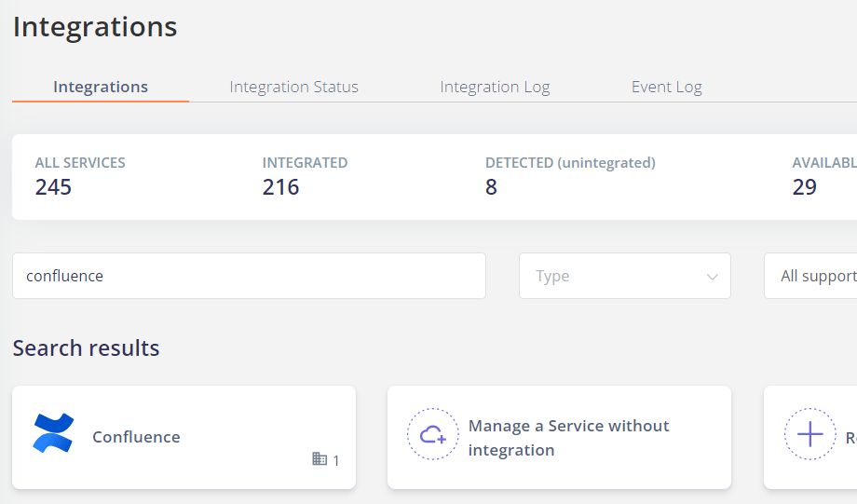Click the building icon on the Confluence card

(x=320, y=458)
